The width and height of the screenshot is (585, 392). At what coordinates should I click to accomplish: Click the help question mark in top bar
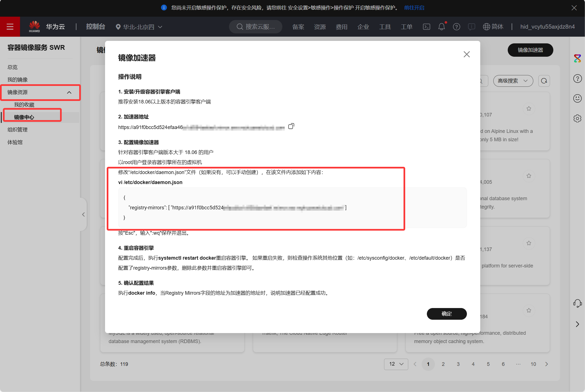(456, 27)
